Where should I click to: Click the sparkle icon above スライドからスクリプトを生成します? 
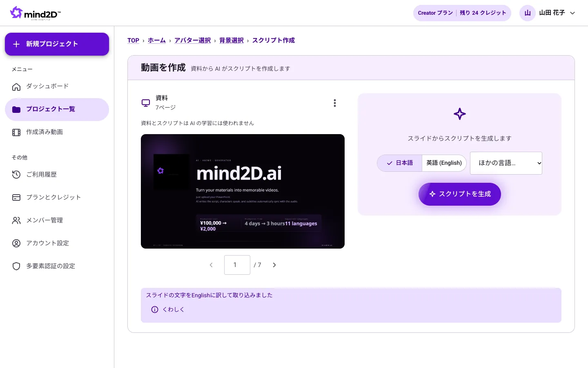point(460,114)
